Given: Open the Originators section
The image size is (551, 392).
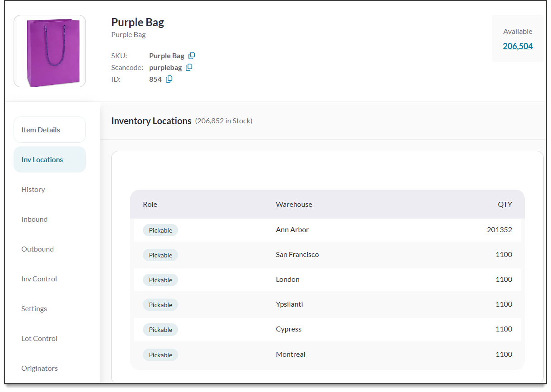Looking at the screenshot, I should pyautogui.click(x=39, y=368).
